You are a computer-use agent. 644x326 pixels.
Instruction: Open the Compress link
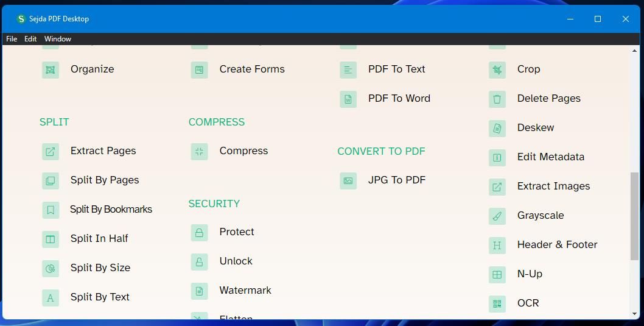(243, 151)
